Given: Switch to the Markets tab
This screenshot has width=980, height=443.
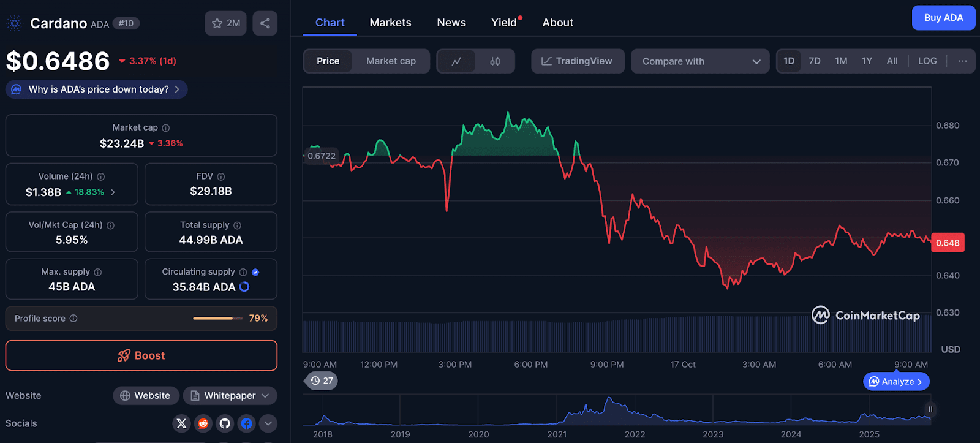Looking at the screenshot, I should pyautogui.click(x=390, y=23).
